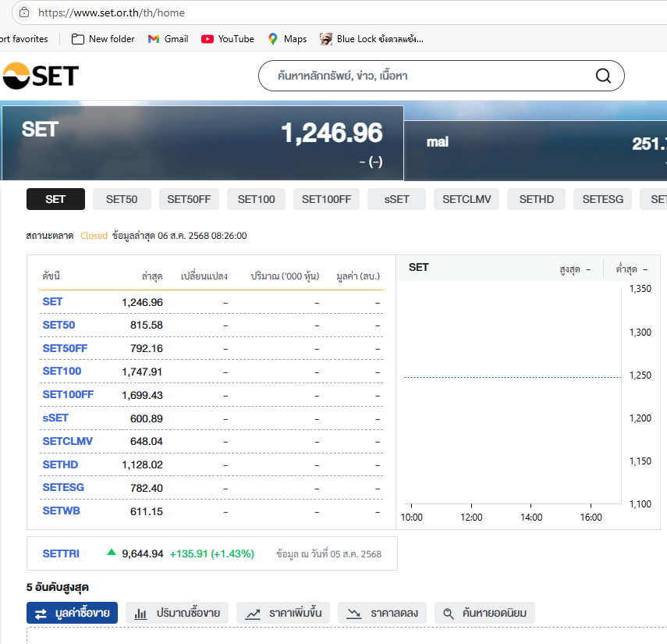Open the SETWB index link in table

62,511
